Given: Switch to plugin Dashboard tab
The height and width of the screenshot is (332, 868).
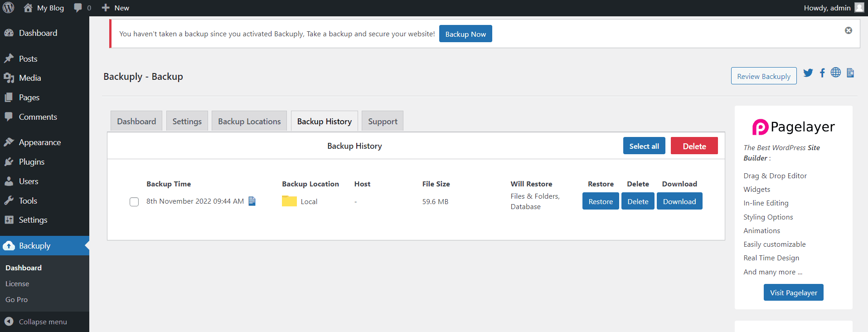Looking at the screenshot, I should [x=136, y=121].
